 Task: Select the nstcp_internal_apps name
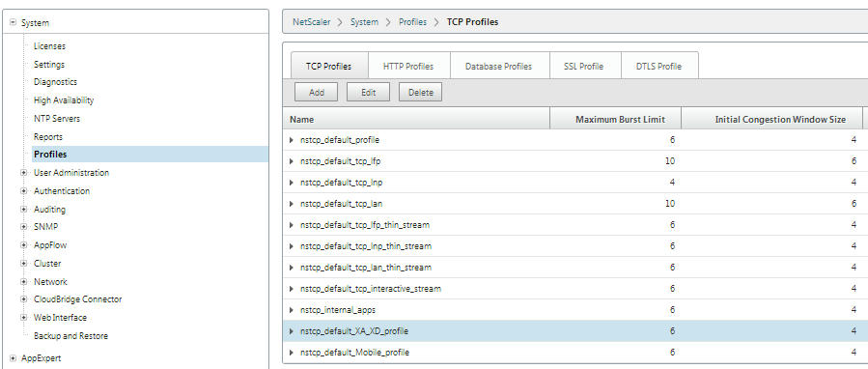338,310
